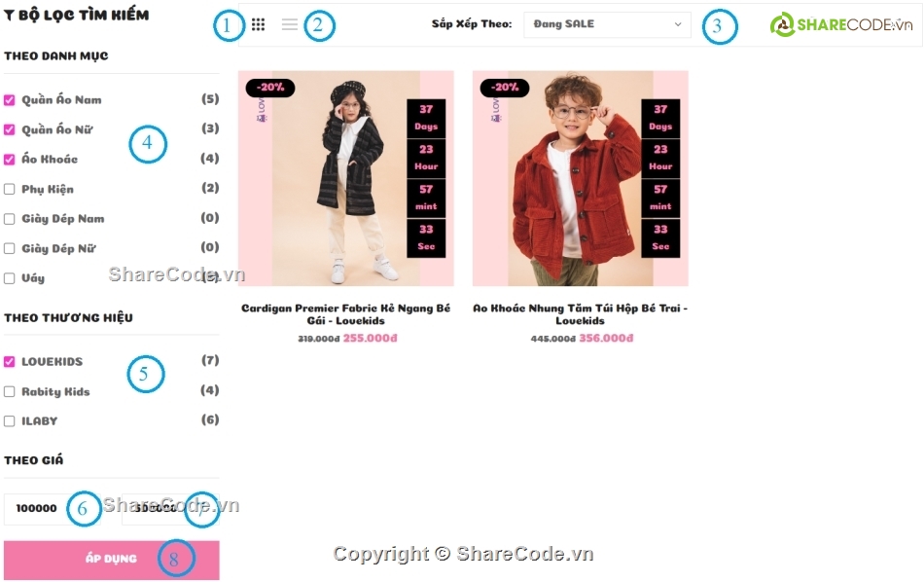Open the Sắp Xếp Theo sort dropdown
924x582 pixels.
coord(607,24)
